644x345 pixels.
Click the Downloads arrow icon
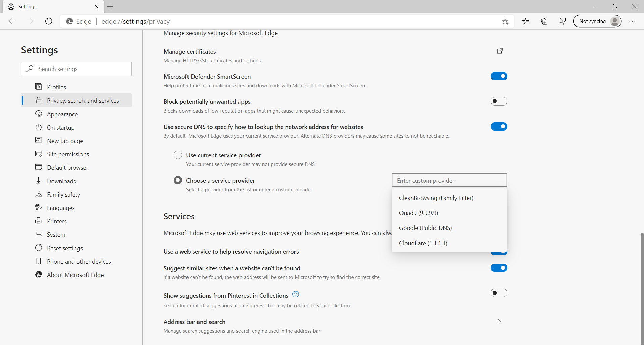tap(39, 181)
